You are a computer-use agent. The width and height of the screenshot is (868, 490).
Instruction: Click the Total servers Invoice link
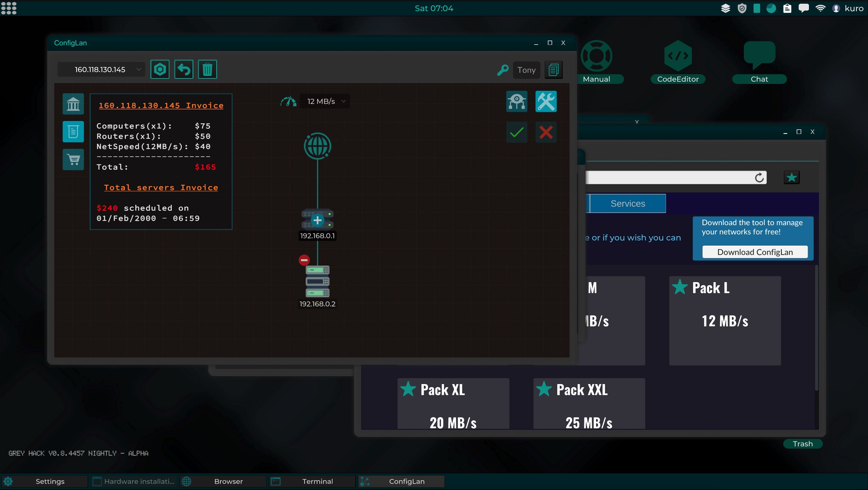pyautogui.click(x=161, y=187)
